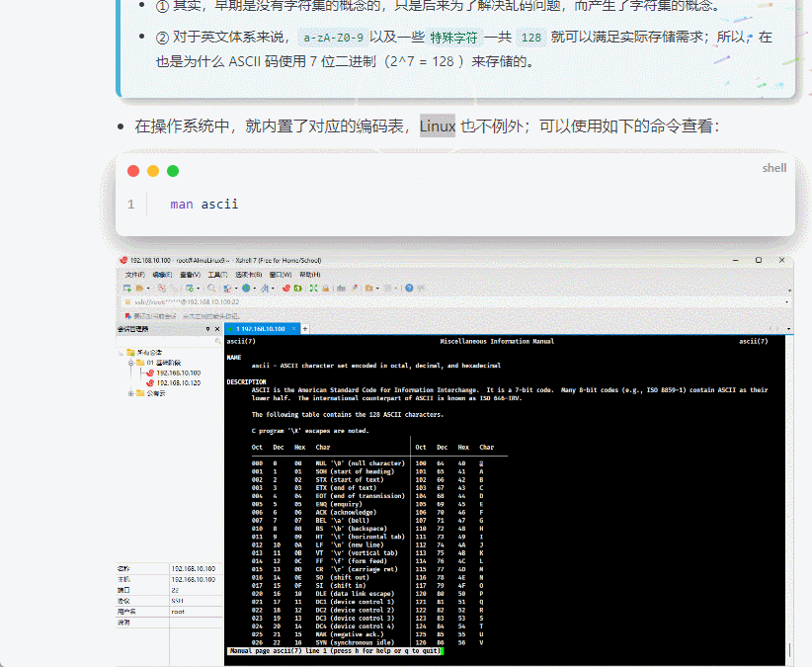Open the 文件(F) menu
Screen dimensions: 812x667
point(135,274)
